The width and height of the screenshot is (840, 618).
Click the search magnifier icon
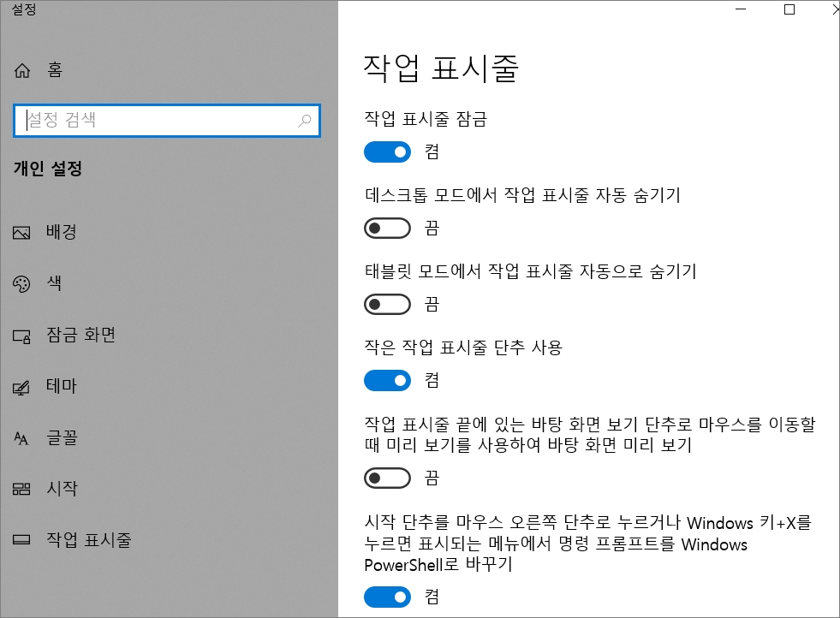(305, 121)
